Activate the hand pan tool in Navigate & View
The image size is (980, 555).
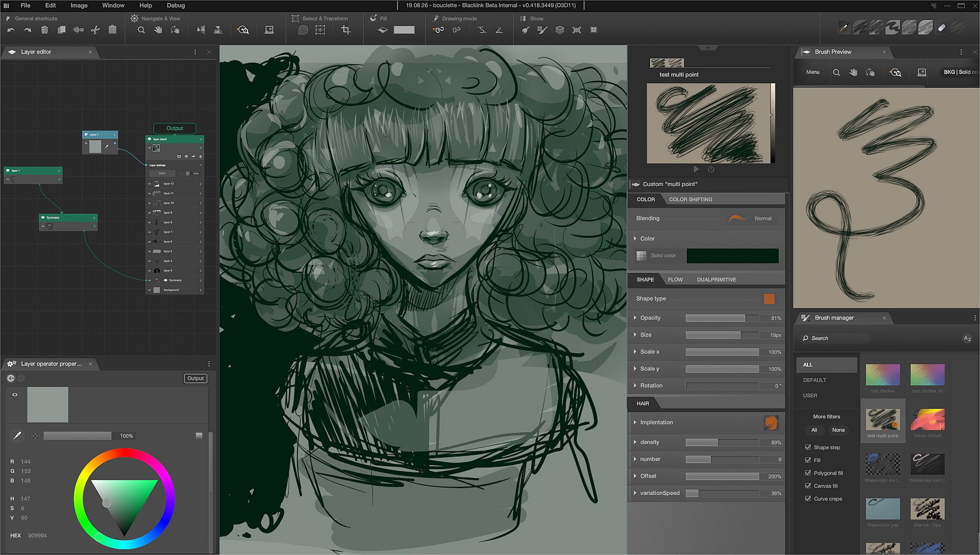(158, 30)
